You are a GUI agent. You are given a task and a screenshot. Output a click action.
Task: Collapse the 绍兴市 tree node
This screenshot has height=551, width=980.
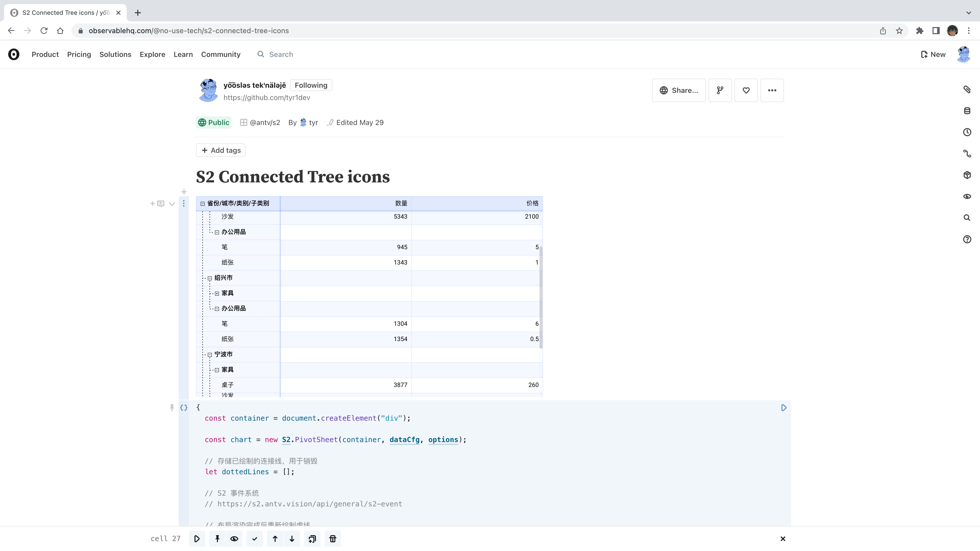click(x=210, y=278)
